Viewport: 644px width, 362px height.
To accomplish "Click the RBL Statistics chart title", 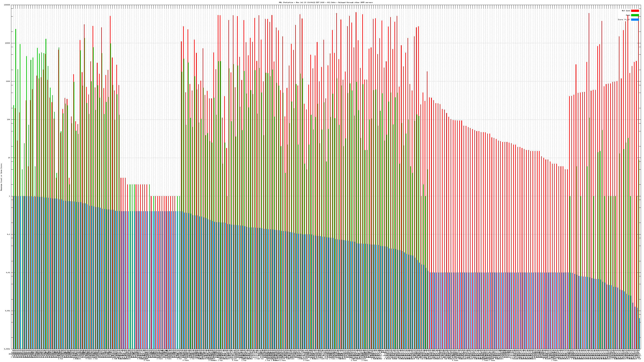I will [x=325, y=2].
